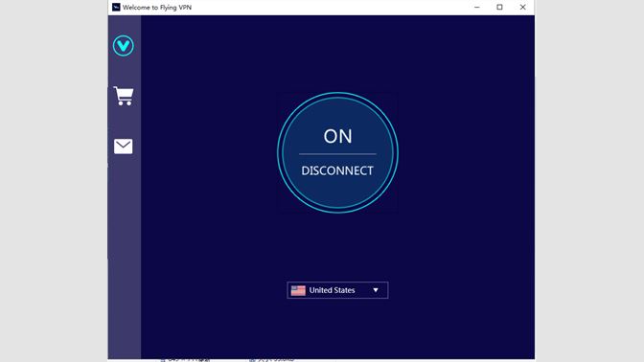Open the shopping cart purchase page
644x362 pixels.
tap(124, 96)
